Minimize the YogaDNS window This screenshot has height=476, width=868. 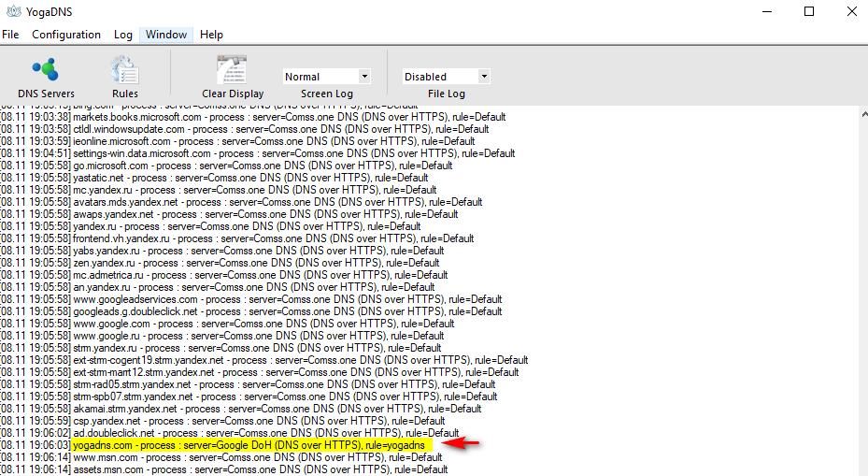tap(767, 11)
